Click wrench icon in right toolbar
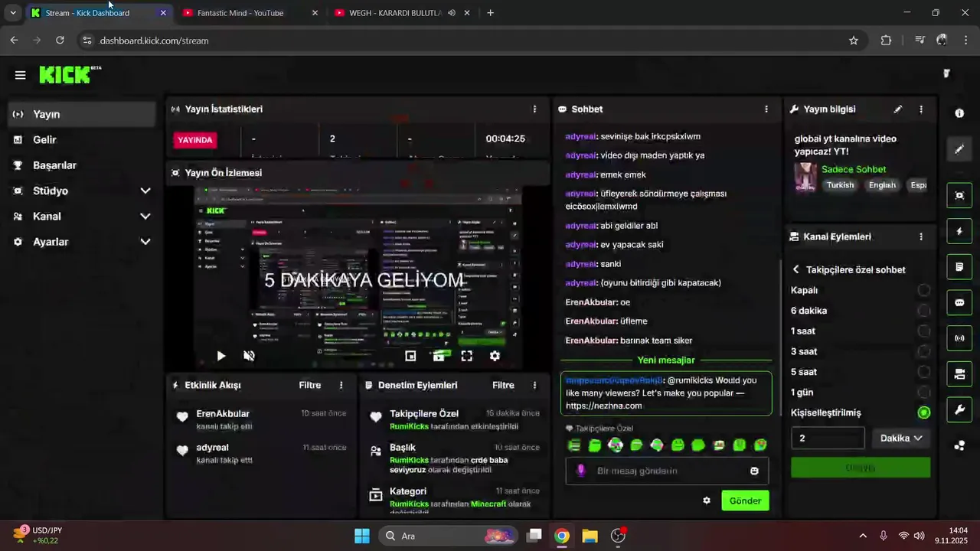Image resolution: width=980 pixels, height=551 pixels. (x=959, y=409)
